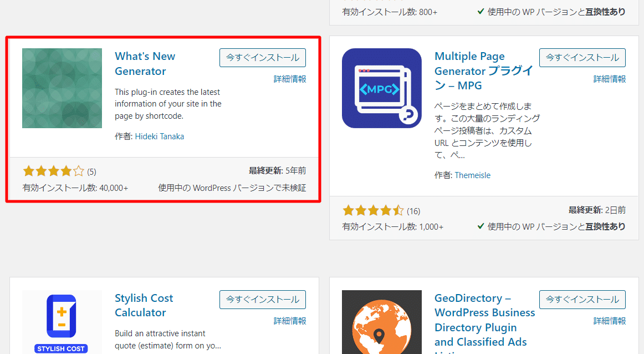This screenshot has width=644, height=354.
Task: Click the (16) review count next to MPG stars
Action: pyautogui.click(x=413, y=210)
